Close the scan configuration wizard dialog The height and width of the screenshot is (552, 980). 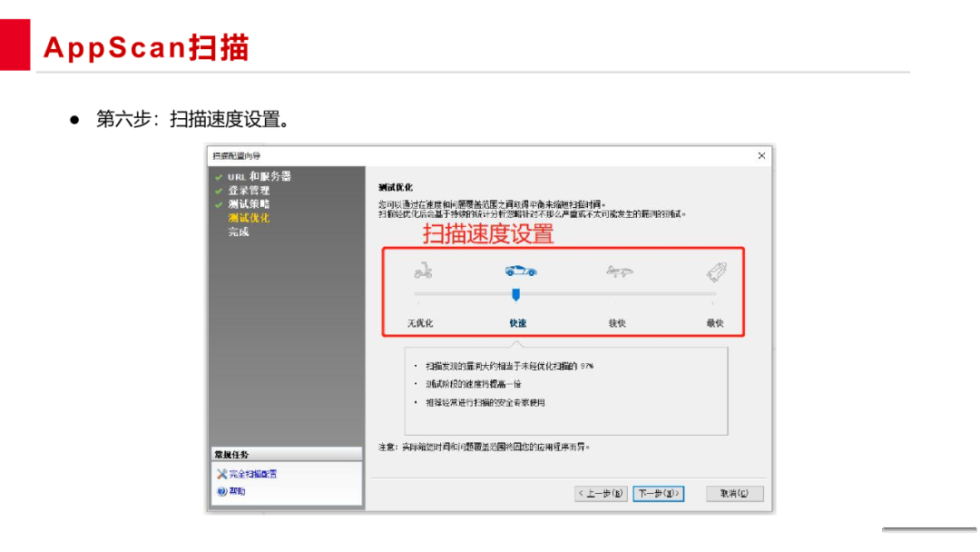point(761,155)
